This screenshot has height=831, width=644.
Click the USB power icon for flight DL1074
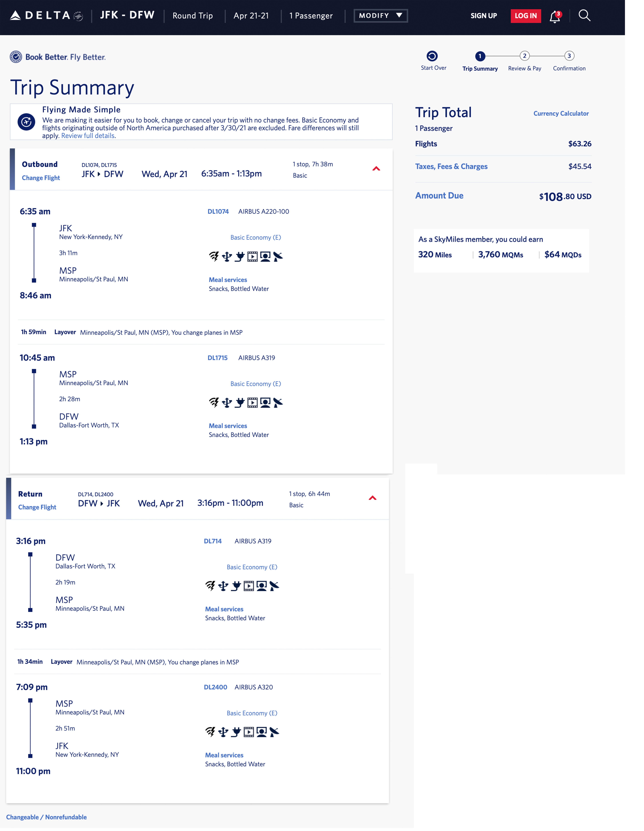(x=227, y=256)
